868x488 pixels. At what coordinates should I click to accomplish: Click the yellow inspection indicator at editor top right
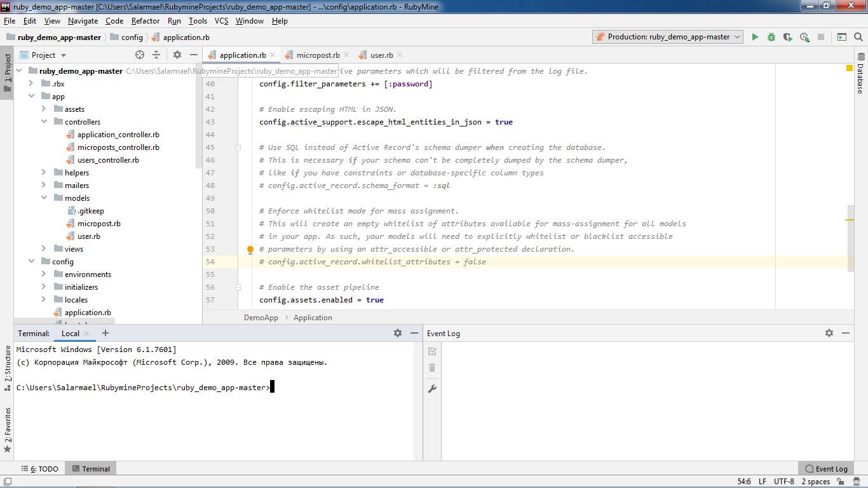tap(849, 68)
